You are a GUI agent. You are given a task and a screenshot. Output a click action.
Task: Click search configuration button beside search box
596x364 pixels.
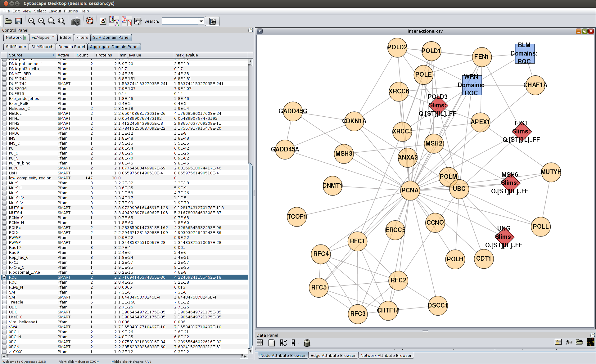coord(212,21)
